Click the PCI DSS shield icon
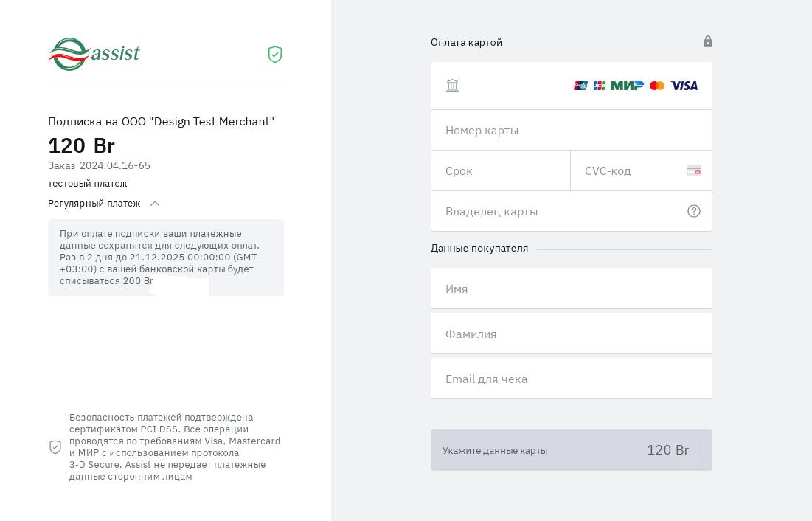This screenshot has height=521, width=812. tap(55, 447)
